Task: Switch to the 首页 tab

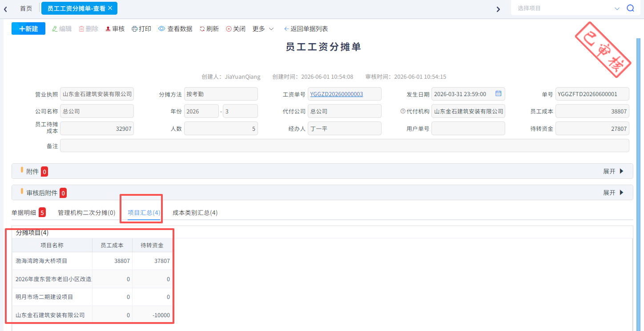Action: click(x=26, y=8)
